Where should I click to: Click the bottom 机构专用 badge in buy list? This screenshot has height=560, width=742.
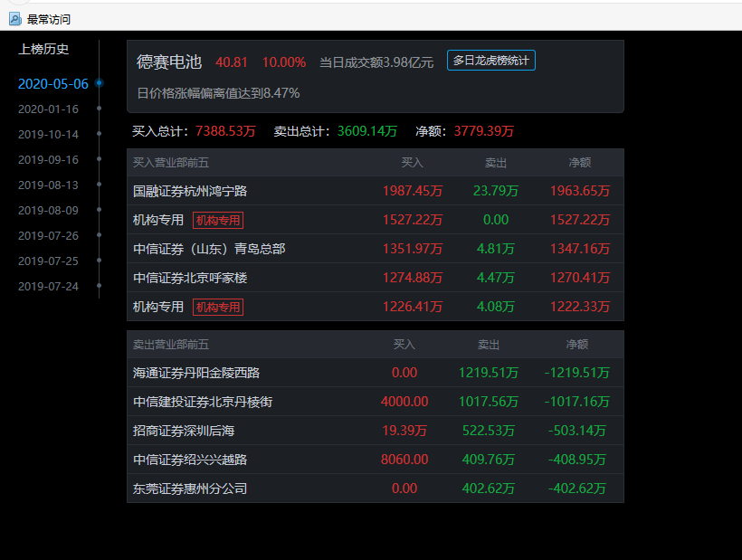(x=217, y=307)
